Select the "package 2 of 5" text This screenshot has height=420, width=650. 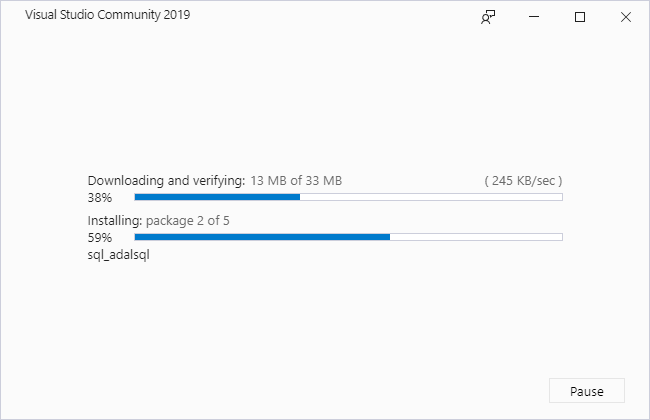[x=188, y=221]
